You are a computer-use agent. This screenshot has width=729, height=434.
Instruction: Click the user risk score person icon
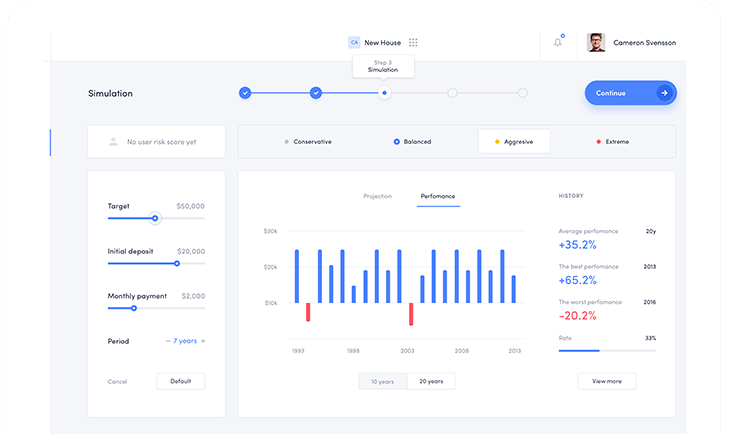click(113, 142)
